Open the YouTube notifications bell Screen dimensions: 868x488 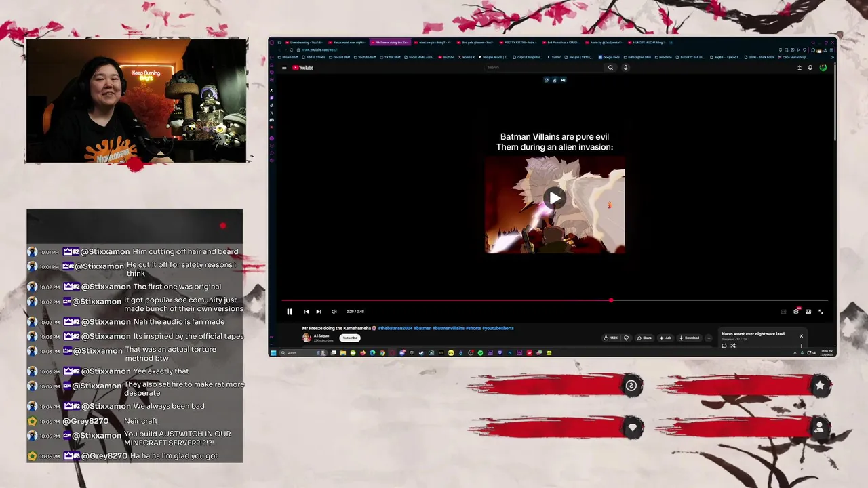tap(810, 68)
